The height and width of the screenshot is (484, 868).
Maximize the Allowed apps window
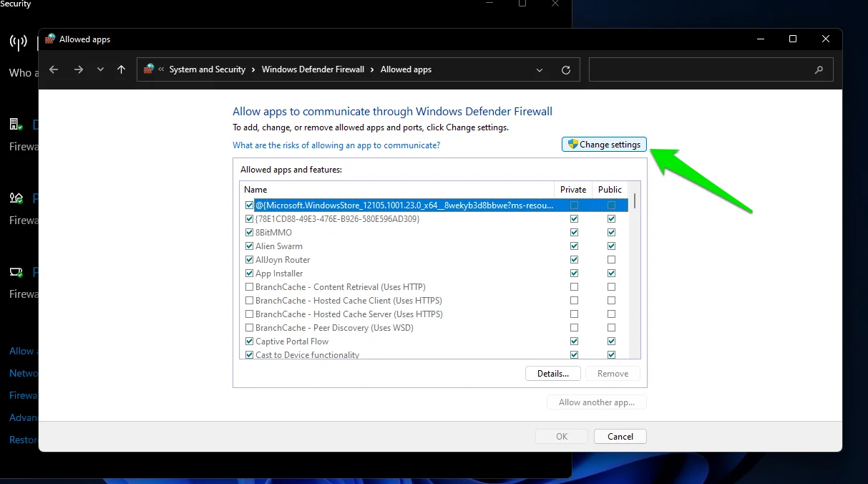[x=793, y=39]
